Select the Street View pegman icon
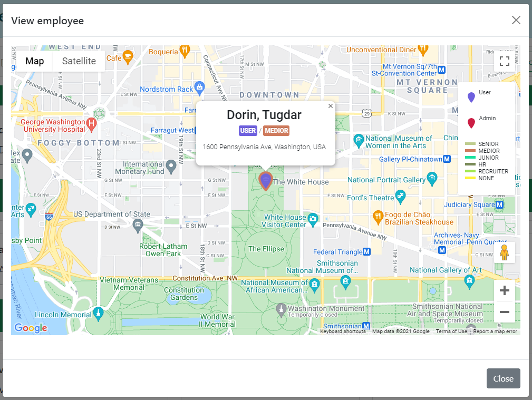 coord(504,252)
